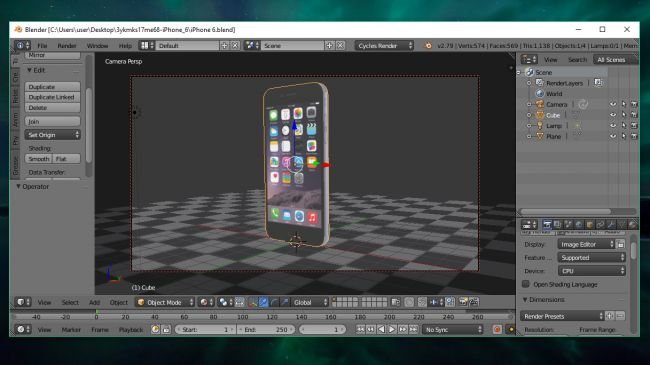
Task: Open the Render menu in Info header
Action: click(67, 46)
